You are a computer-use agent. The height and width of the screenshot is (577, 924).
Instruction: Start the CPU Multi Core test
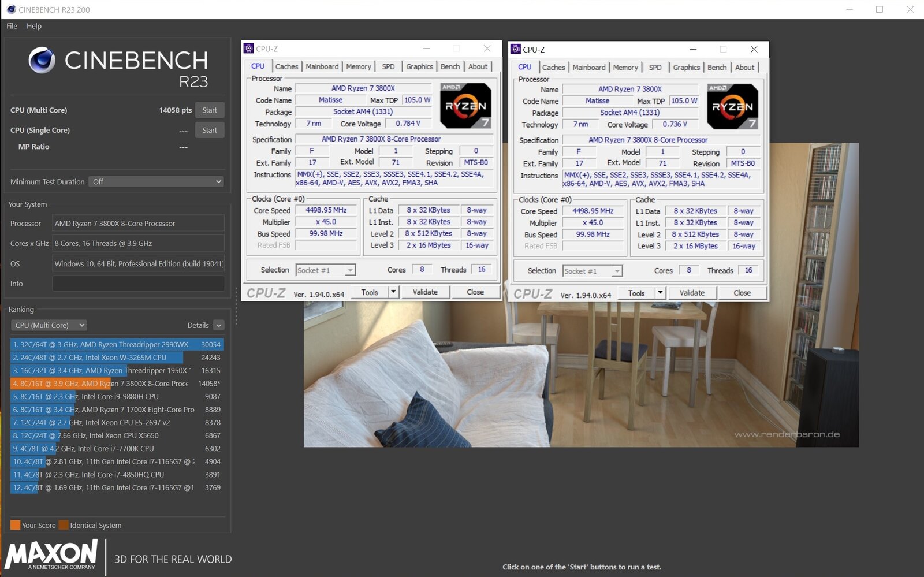pos(210,110)
